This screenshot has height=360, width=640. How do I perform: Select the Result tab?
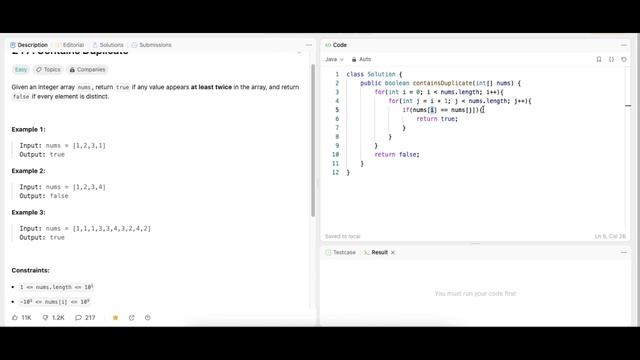point(376,252)
